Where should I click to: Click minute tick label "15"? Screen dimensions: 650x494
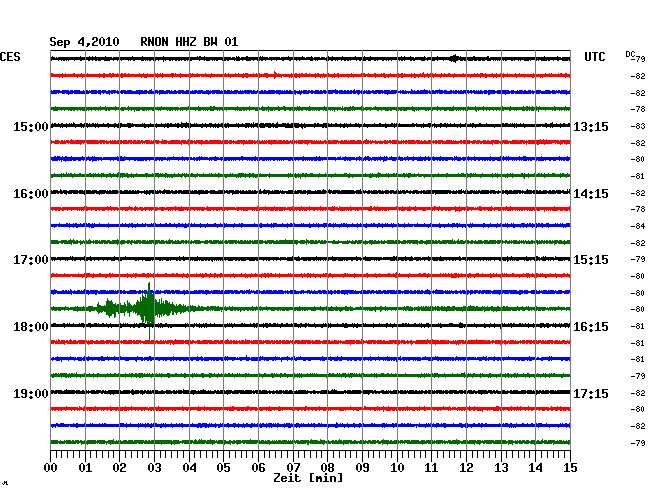click(x=570, y=467)
